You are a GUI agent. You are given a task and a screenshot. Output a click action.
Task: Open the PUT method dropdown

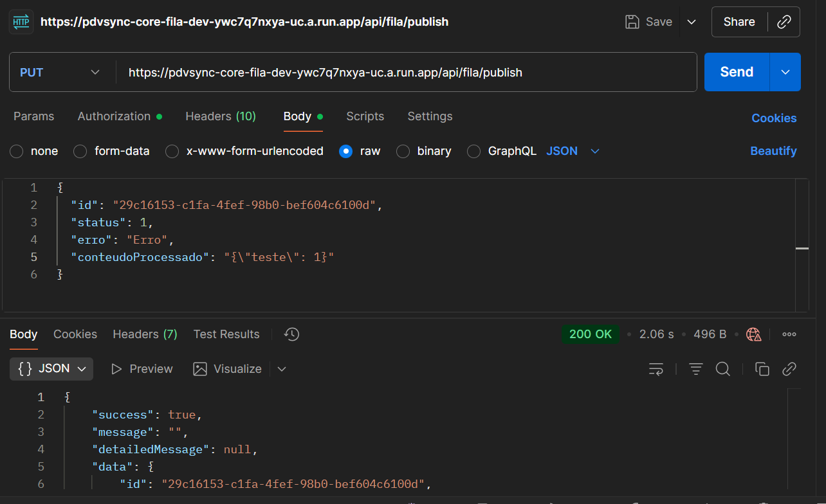[x=61, y=73]
